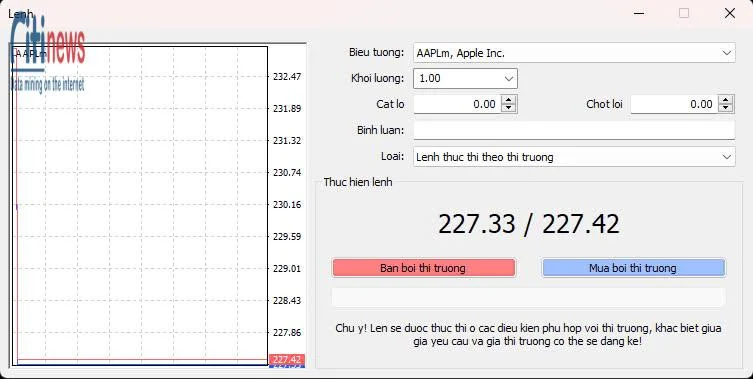Close the Lenh order window

click(729, 13)
